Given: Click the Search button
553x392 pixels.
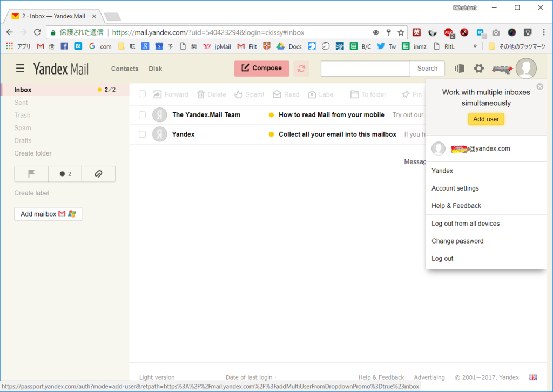Looking at the screenshot, I should point(427,69).
